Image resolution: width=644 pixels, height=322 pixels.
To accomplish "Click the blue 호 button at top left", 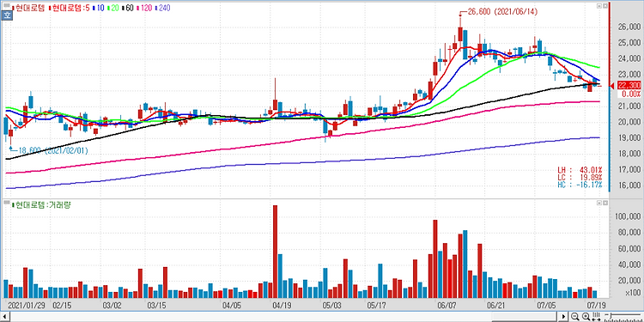I will click(6, 15).
